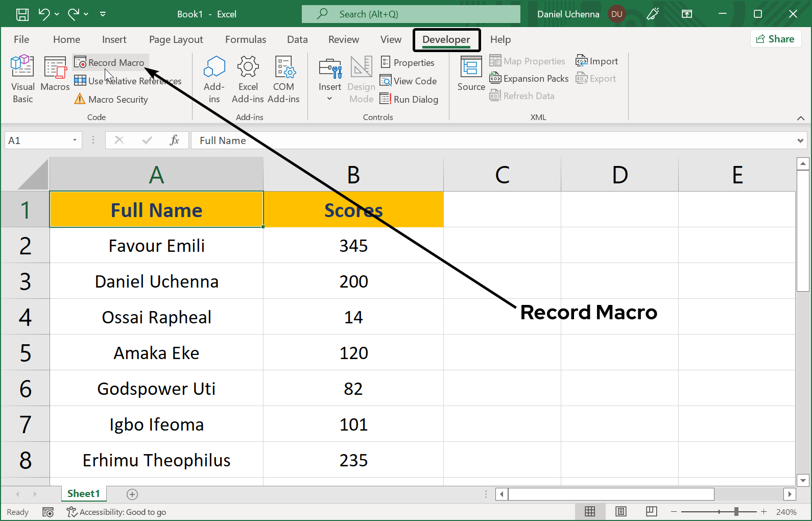
Task: Add a new sheet with plus button
Action: 132,494
